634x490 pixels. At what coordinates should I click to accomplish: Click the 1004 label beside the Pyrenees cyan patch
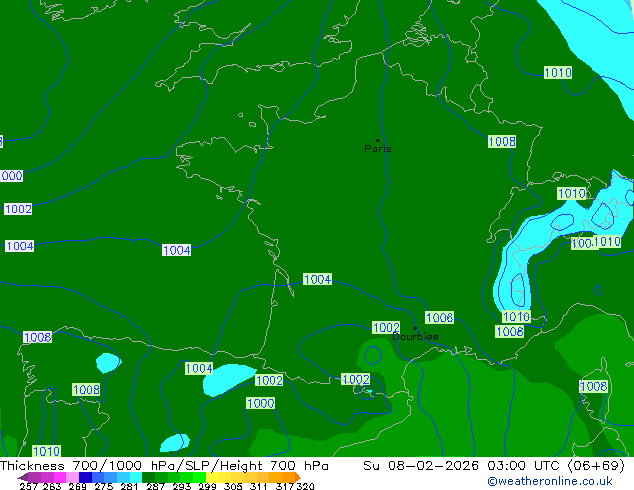coord(199,368)
